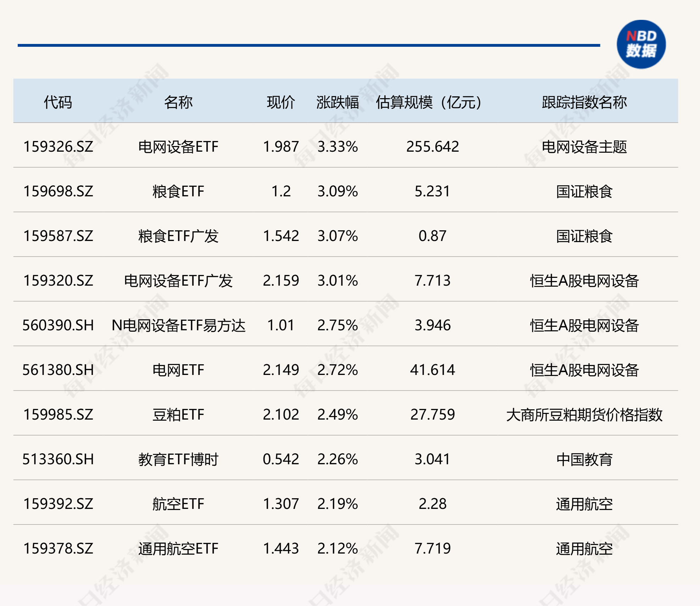Image resolution: width=700 pixels, height=606 pixels.
Task: Click the 3.33% change value
Action: tap(338, 147)
